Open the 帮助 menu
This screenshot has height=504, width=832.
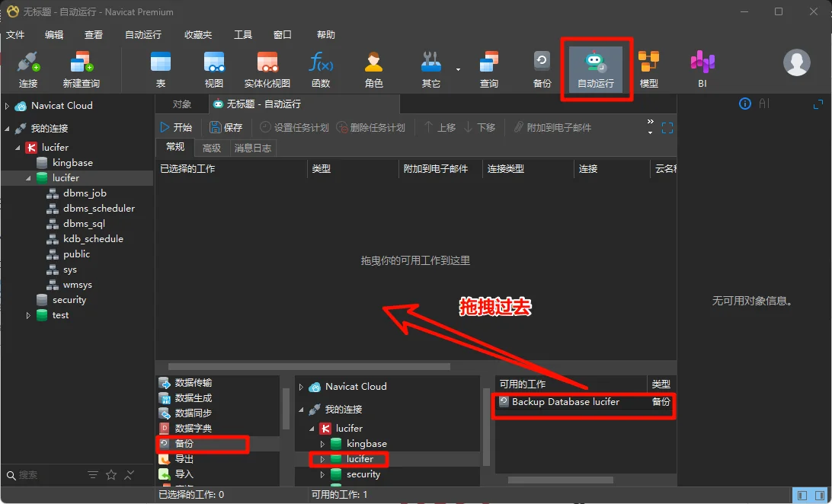(326, 34)
